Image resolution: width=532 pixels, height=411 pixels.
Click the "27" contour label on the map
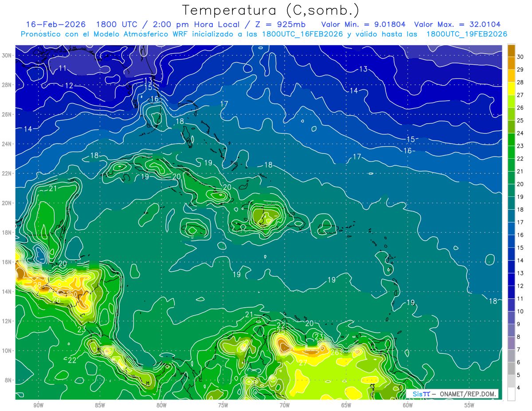303,362
